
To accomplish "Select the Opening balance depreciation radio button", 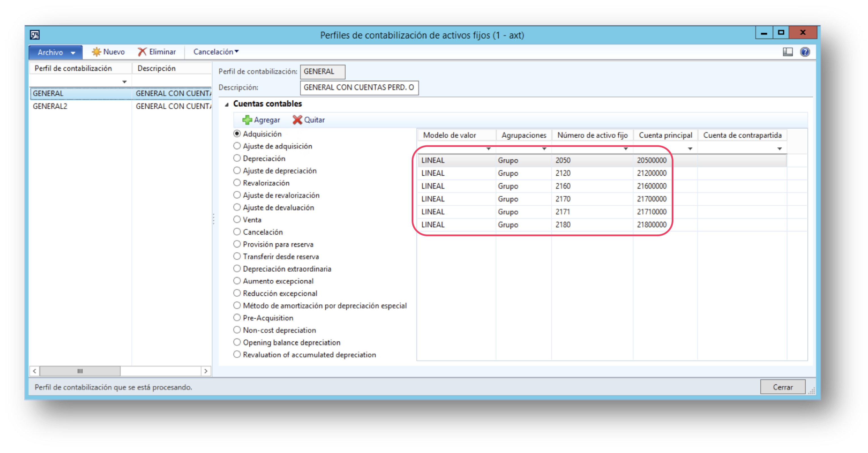I will (x=237, y=342).
